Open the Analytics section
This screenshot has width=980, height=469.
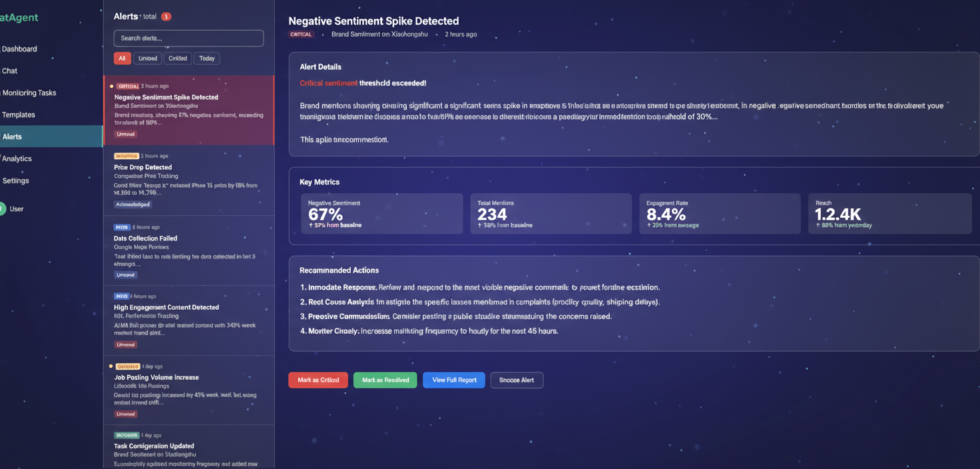(x=15, y=159)
